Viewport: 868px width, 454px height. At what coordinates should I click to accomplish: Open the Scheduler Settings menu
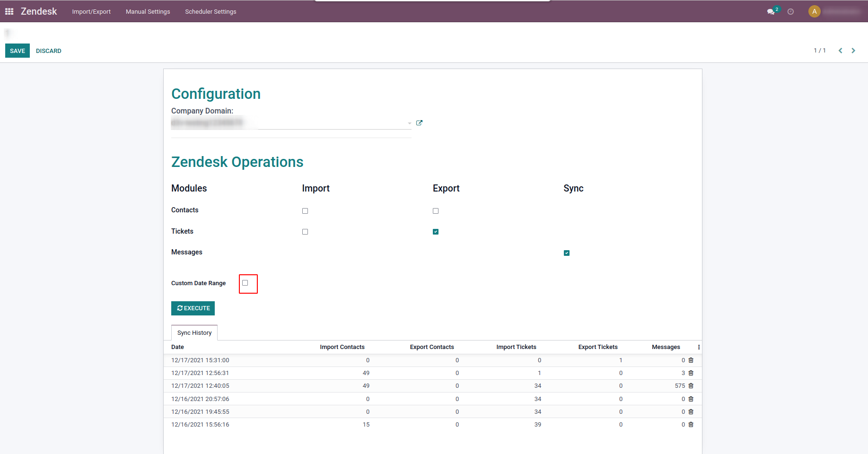210,11
